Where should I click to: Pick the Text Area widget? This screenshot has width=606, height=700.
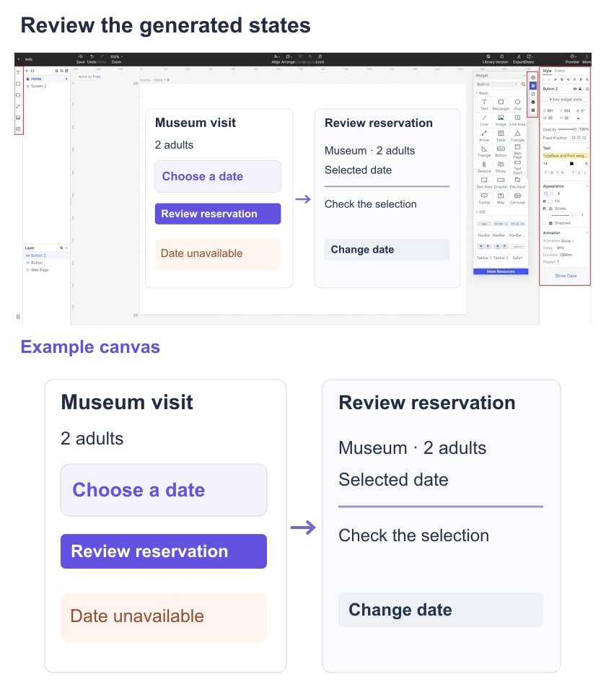[x=484, y=183]
